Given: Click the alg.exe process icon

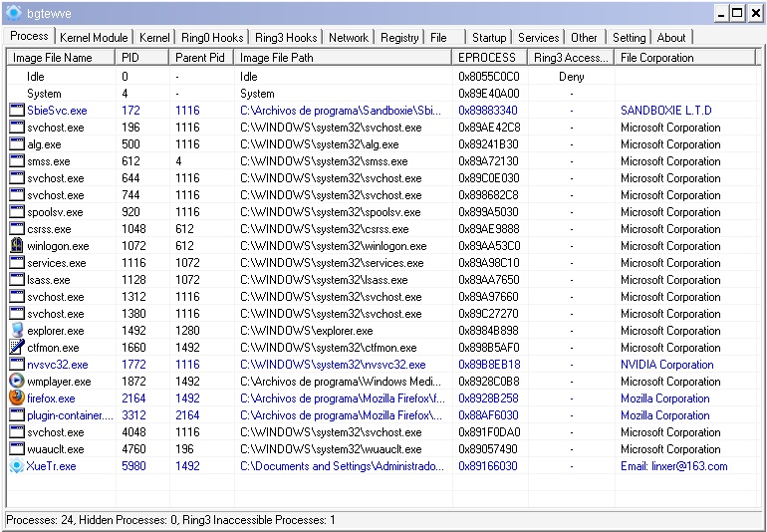Looking at the screenshot, I should click(x=17, y=144).
